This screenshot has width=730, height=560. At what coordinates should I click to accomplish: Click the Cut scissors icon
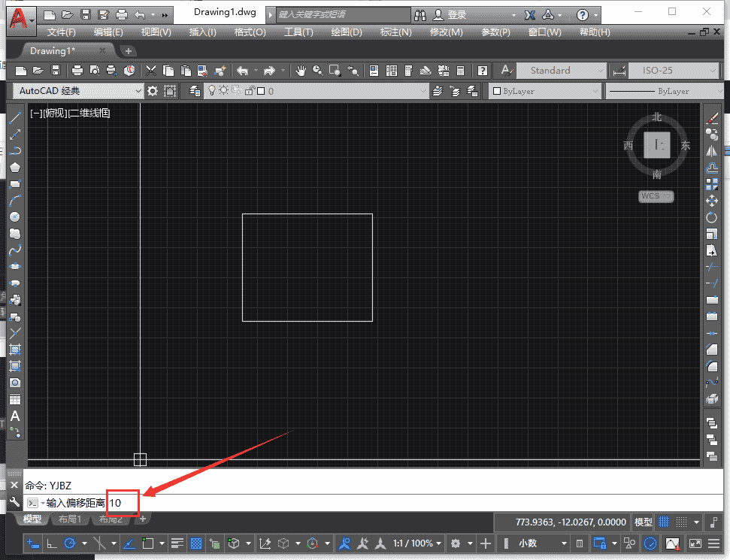pyautogui.click(x=151, y=71)
